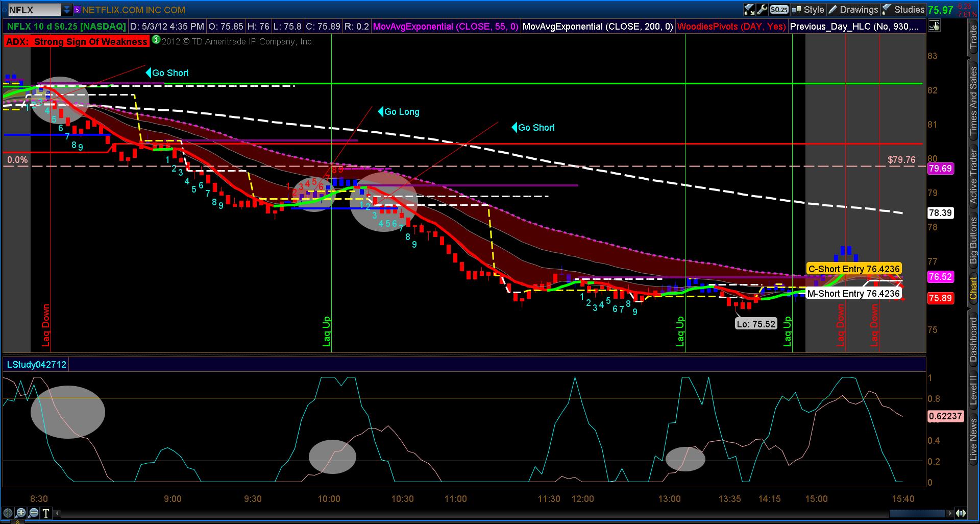The height and width of the screenshot is (524, 980).
Task: Select the MovAvgExponential (CLOSE, 200, 0) study label
Action: point(598,26)
